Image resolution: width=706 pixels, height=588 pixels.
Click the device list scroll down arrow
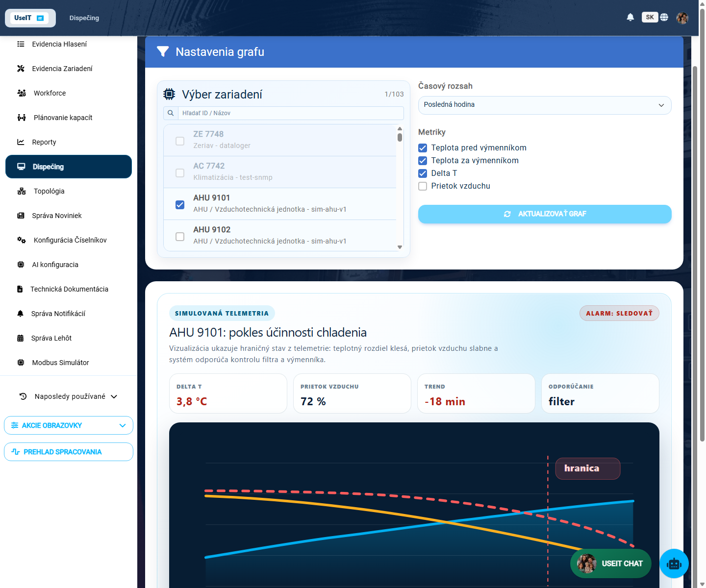point(400,247)
